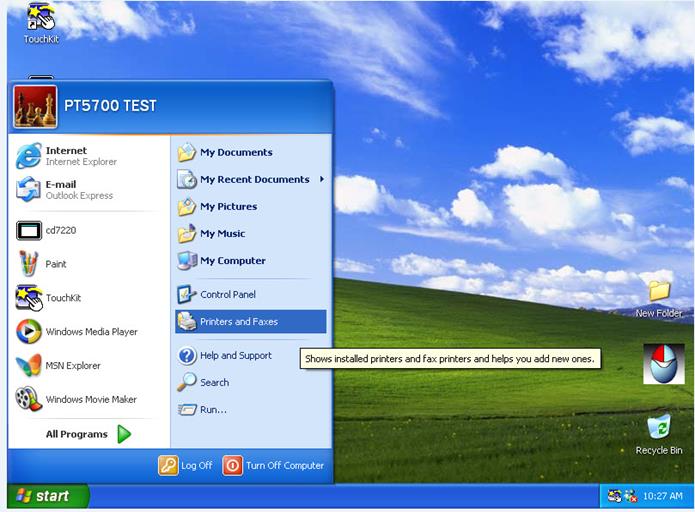Expand the My Recent Documents submenu arrow
Viewport: 695px width, 512px height.
tap(322, 179)
